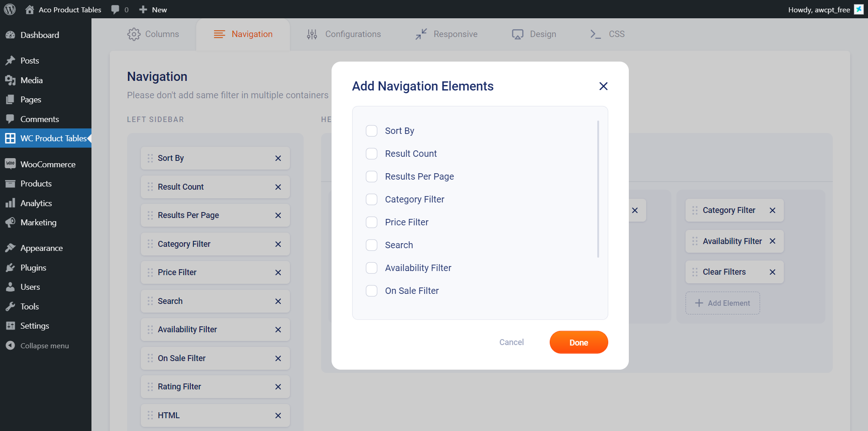Visit Aco Product Tables site link
868x431 pixels.
(x=63, y=10)
